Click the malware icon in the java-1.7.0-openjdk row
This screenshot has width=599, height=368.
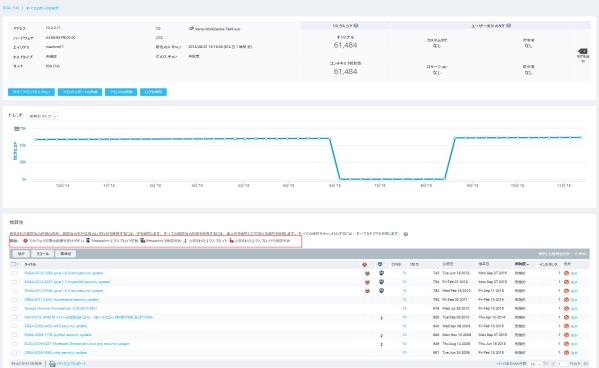pos(367,282)
